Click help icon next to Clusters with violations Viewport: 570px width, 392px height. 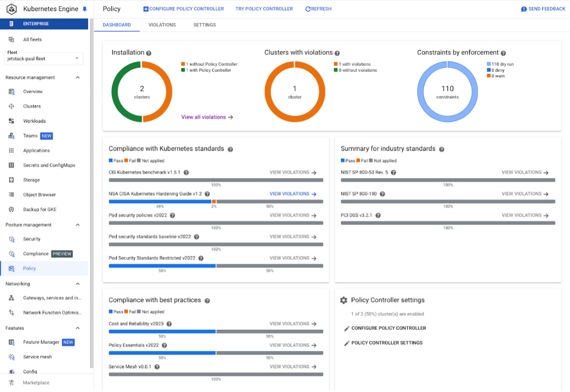337,53
